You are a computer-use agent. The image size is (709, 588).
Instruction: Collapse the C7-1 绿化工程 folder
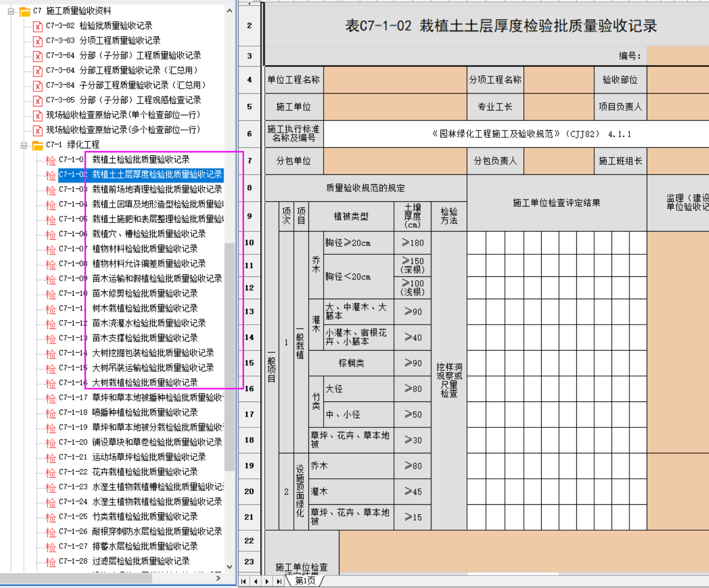click(24, 145)
